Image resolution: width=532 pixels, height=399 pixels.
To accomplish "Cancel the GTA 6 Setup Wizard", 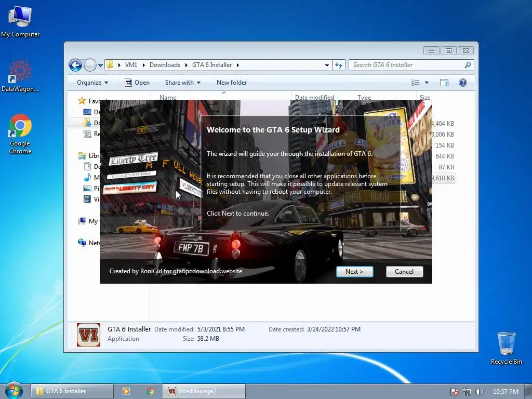I will click(x=404, y=271).
